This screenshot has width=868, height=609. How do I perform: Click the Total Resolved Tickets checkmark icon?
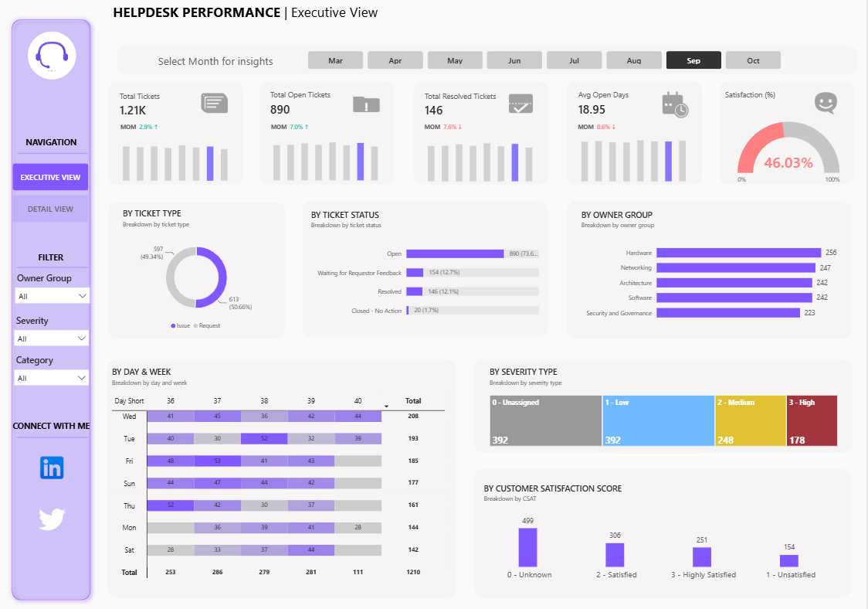521,104
